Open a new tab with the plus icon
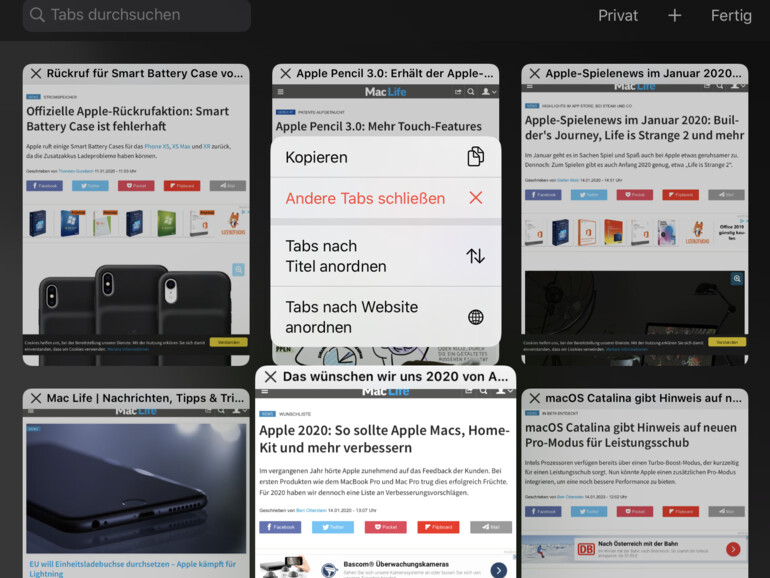This screenshot has height=578, width=770. [x=674, y=15]
